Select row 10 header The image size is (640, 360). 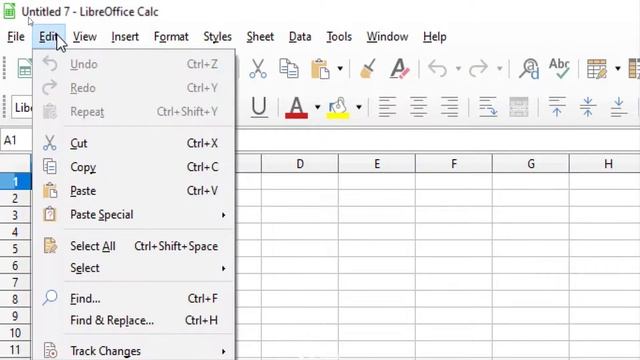click(15, 333)
